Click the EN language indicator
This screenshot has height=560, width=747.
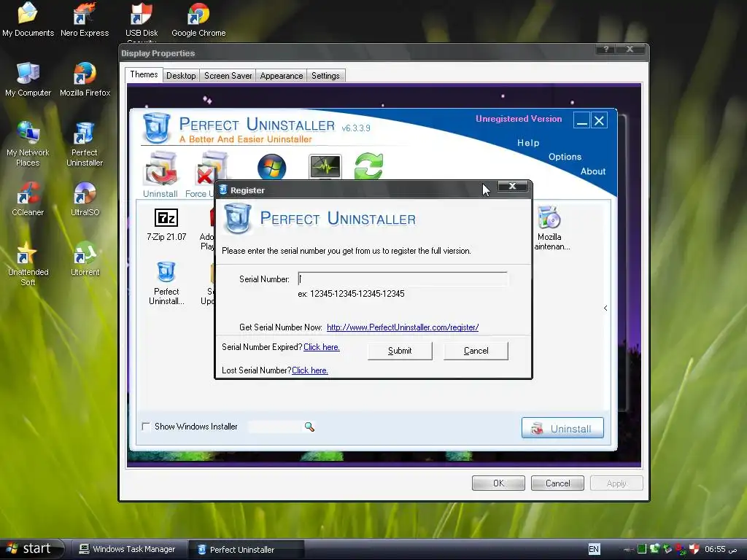tap(594, 549)
